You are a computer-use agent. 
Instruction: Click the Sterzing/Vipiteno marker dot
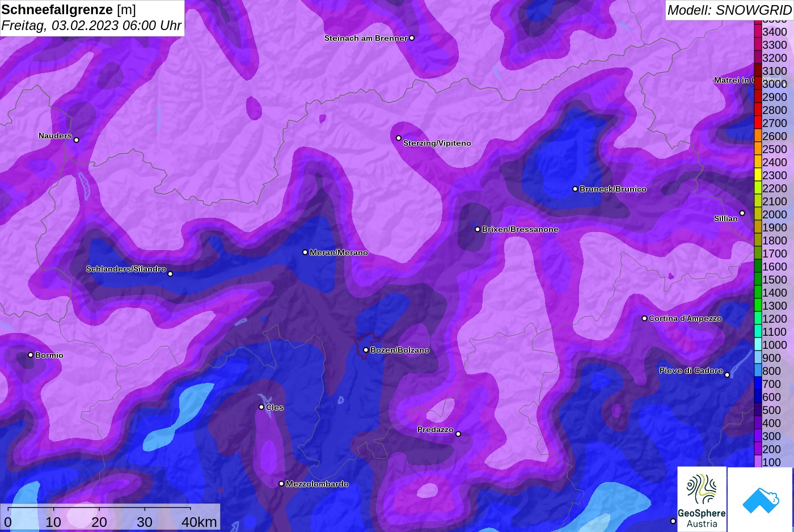coord(399,138)
